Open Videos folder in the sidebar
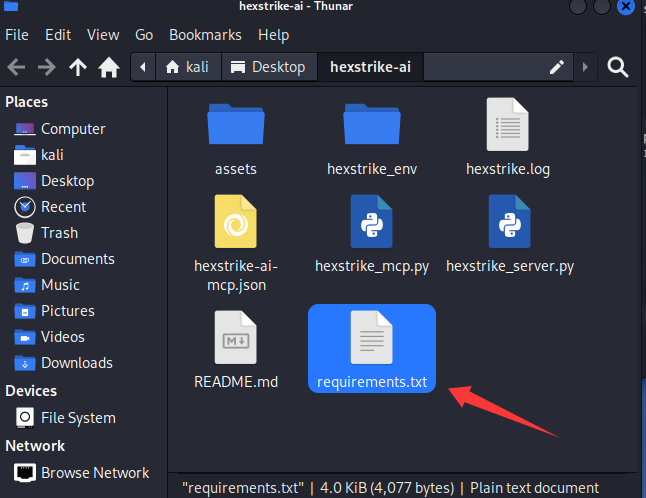The height and width of the screenshot is (498, 646). point(49,337)
